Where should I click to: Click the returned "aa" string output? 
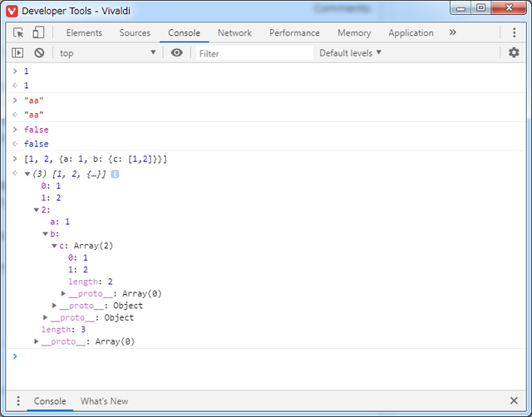point(33,115)
